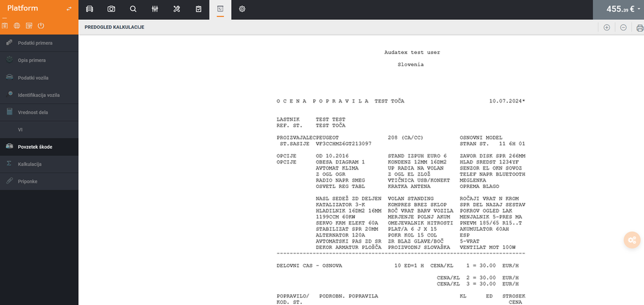Open Podatki primera in the sidebar
This screenshot has width=644, height=305.
35,43
